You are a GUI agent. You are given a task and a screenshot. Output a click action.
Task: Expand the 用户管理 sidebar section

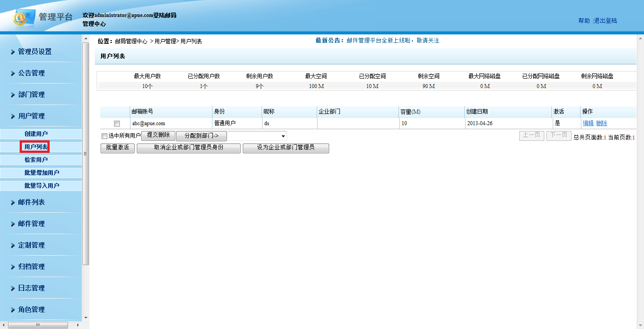point(31,116)
